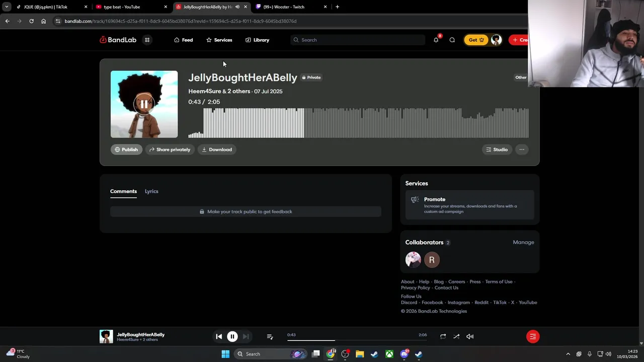Open the track's more options menu
This screenshot has height=362, width=644.
point(522,149)
